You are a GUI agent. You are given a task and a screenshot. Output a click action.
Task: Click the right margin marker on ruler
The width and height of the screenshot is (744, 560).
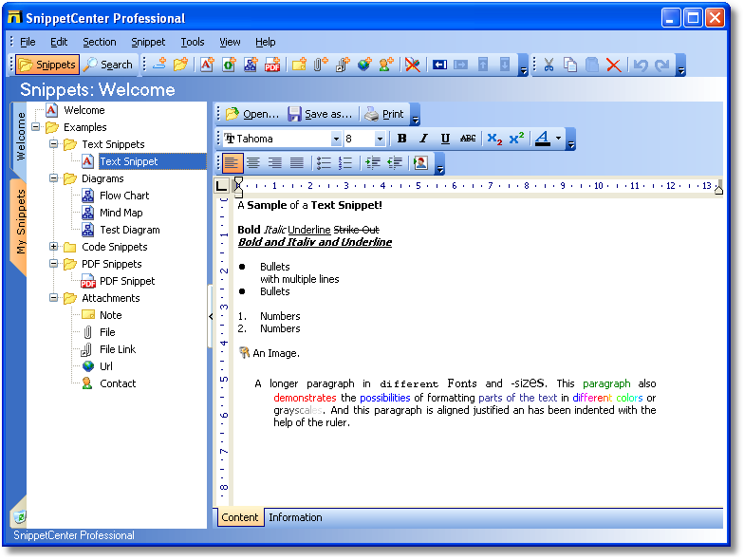click(x=719, y=190)
